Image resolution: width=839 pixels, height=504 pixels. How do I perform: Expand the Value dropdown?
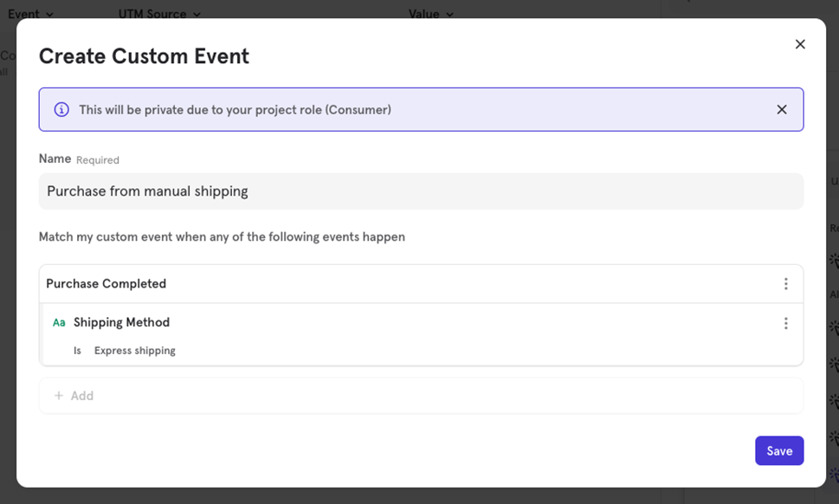point(431,14)
